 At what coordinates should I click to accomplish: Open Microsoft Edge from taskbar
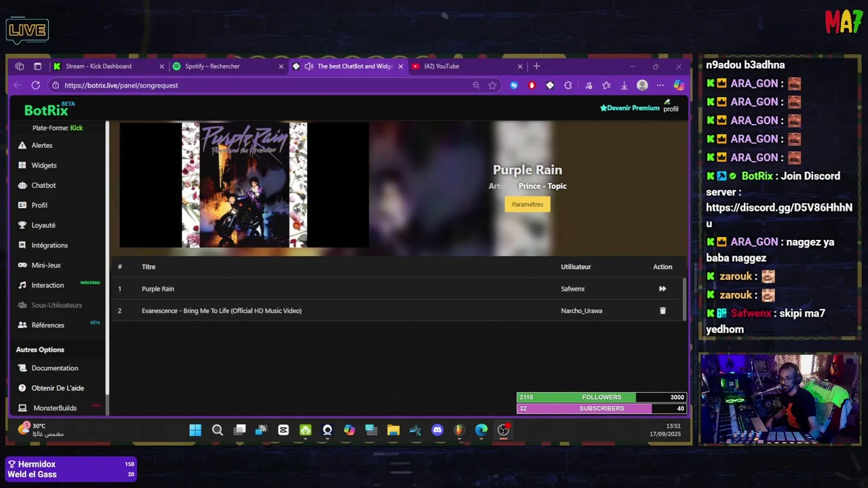point(481,430)
